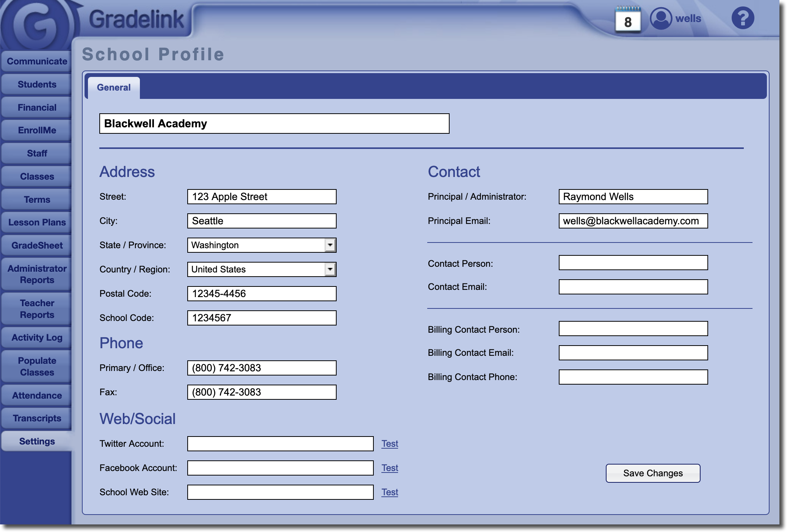Select the Billing Contact Phone field

[x=633, y=377]
